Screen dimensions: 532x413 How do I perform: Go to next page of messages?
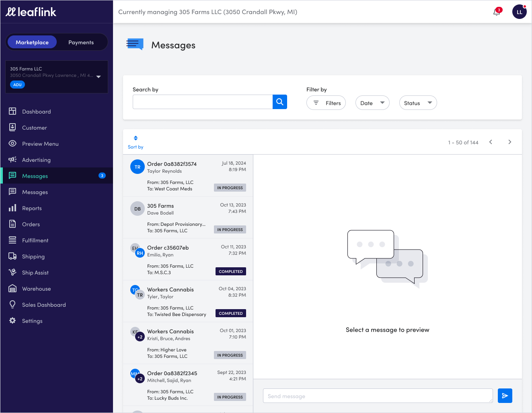pos(510,142)
